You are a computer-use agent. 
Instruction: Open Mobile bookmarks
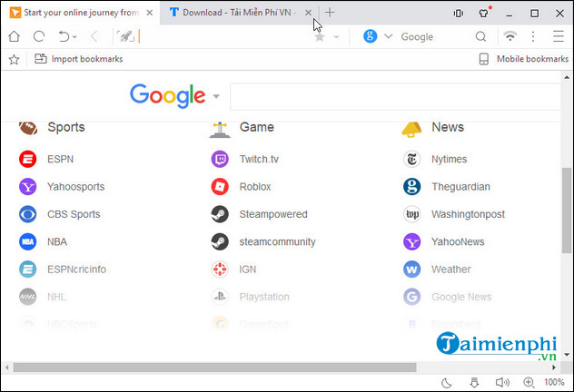pyautogui.click(x=524, y=59)
